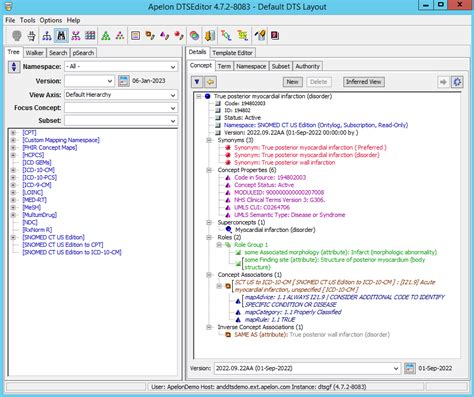This screenshot has width=474, height=397.
Task: Click the Delete button
Action: coord(319,82)
